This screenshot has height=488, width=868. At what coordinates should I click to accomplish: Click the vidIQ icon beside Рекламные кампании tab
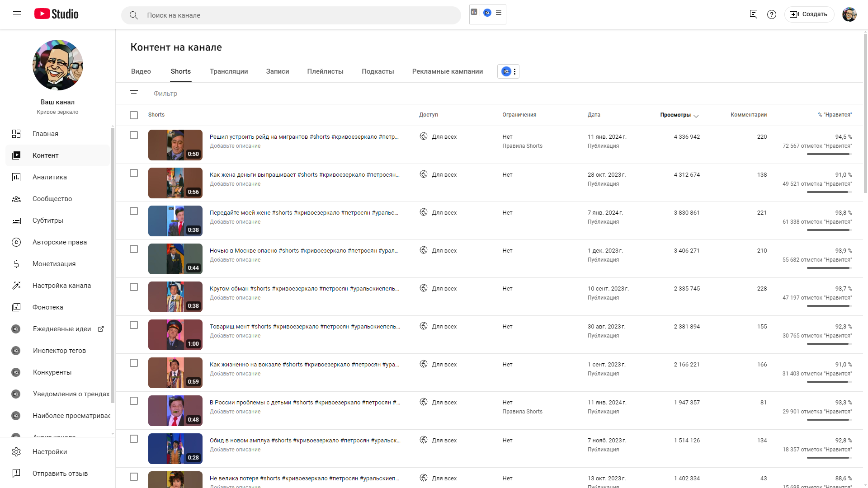506,71
